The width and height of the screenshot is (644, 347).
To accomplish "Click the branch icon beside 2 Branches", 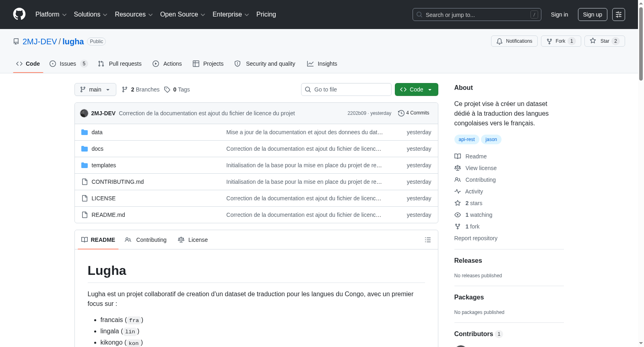I will 125,89.
